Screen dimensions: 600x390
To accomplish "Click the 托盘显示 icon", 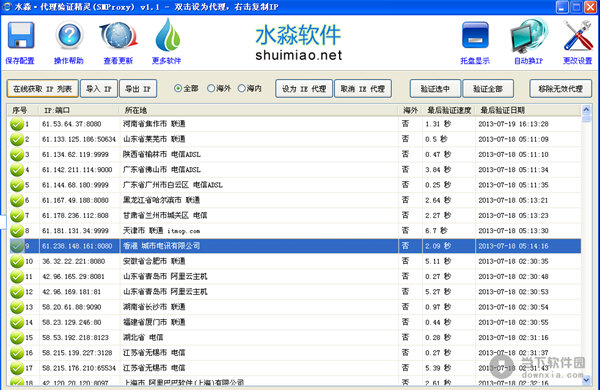I will tap(475, 35).
